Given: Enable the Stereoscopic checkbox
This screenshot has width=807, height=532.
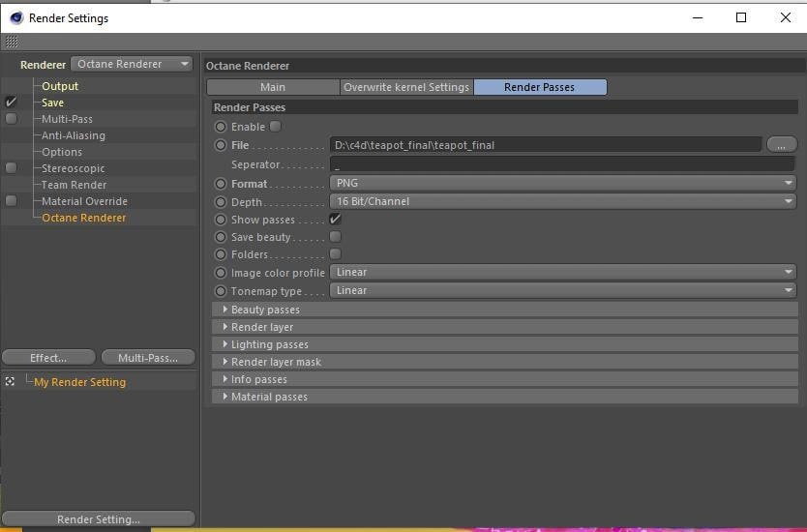Looking at the screenshot, I should (x=11, y=167).
